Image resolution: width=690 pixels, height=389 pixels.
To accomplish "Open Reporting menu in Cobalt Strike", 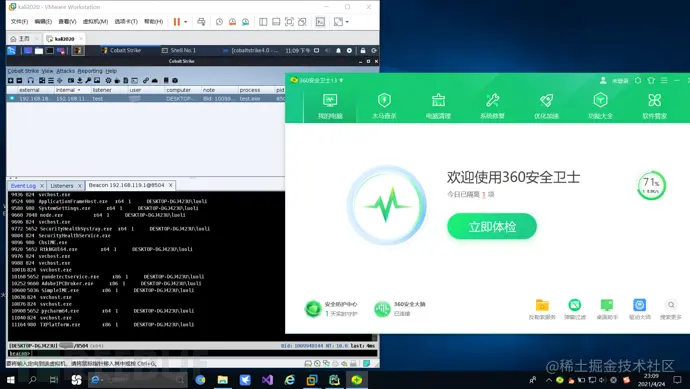I will [90, 71].
